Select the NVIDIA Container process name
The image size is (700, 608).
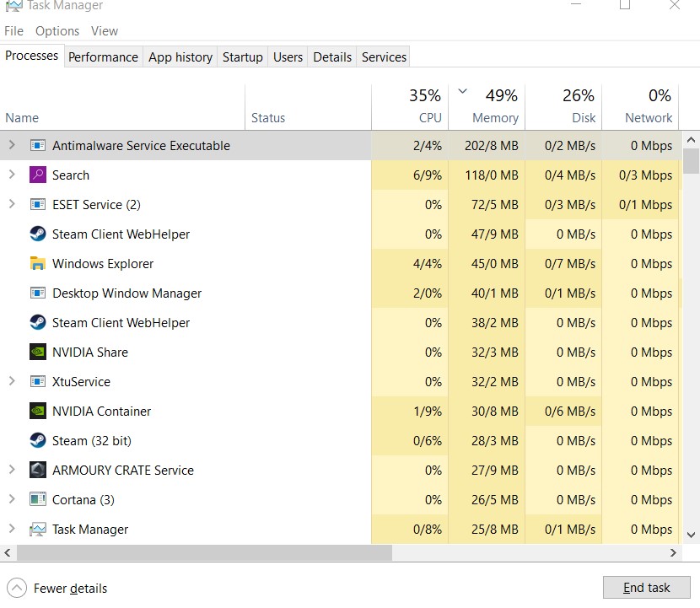tap(102, 412)
